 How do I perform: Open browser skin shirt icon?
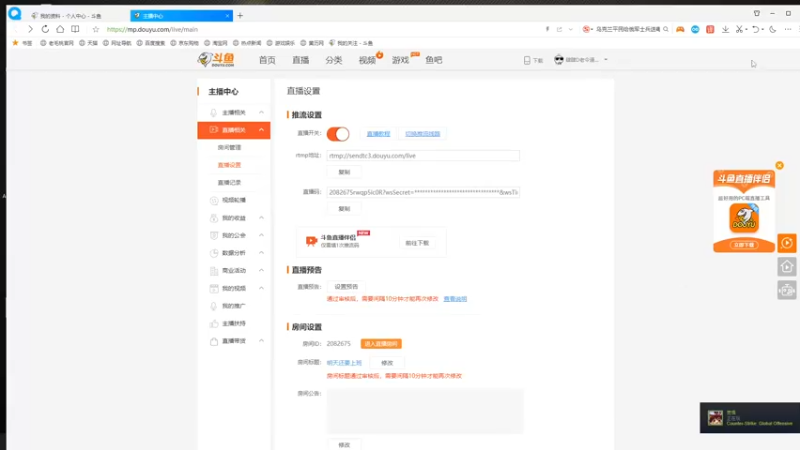(x=757, y=13)
